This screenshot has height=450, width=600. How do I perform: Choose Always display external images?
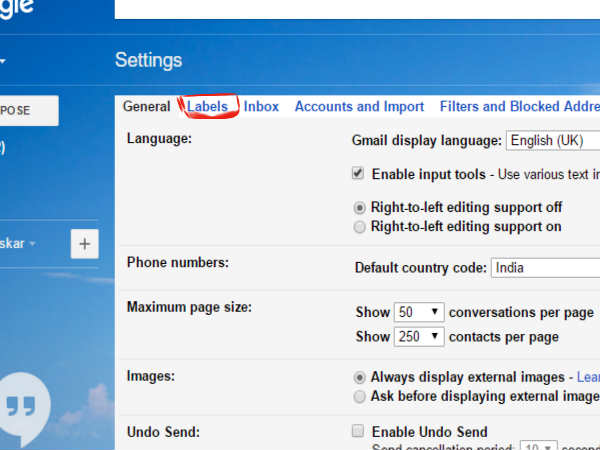pos(360,378)
